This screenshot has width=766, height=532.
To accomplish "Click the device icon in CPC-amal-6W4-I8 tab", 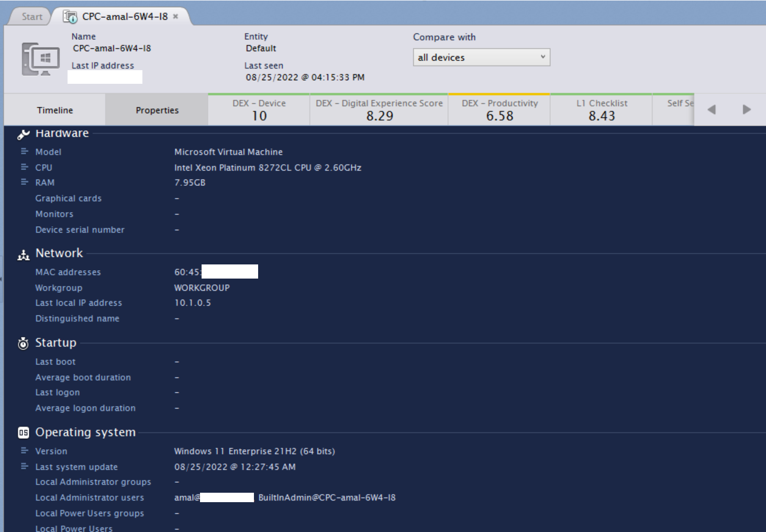I will pyautogui.click(x=70, y=17).
